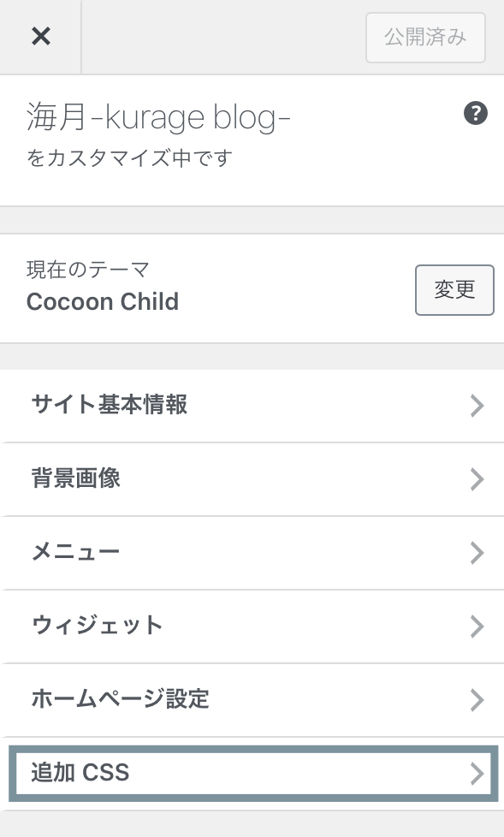Expand the 背景画像 chevron arrow
Viewport: 504px width, 837px height.
pos(477,479)
